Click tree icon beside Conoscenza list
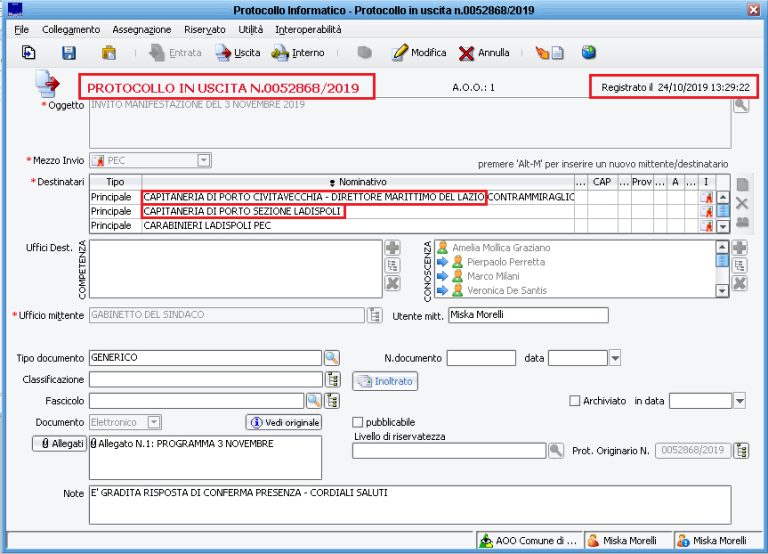The image size is (768, 554). pos(740,265)
